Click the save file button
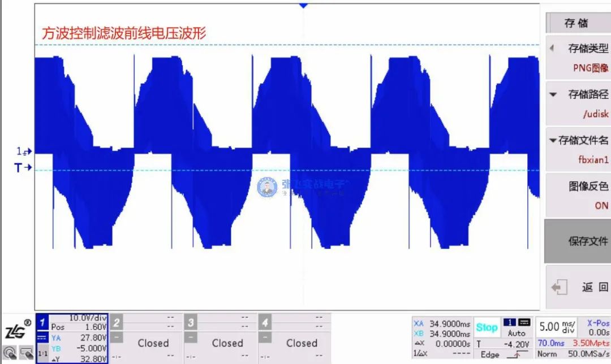 tap(578, 241)
